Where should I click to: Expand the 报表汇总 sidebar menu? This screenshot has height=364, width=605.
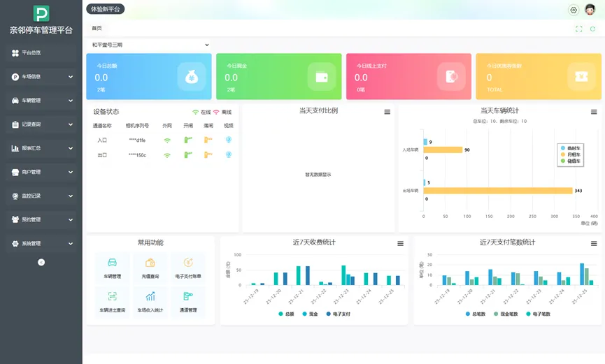click(41, 148)
